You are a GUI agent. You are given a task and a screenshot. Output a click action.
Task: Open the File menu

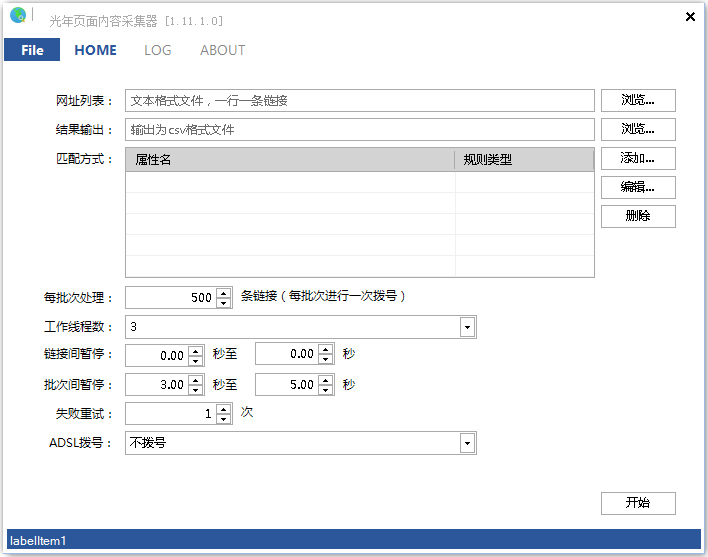(x=32, y=50)
